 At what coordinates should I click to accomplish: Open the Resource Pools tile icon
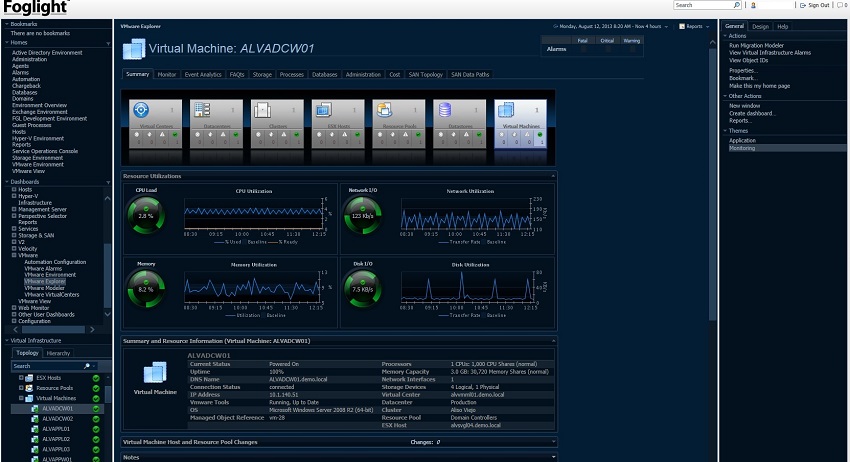click(x=384, y=110)
